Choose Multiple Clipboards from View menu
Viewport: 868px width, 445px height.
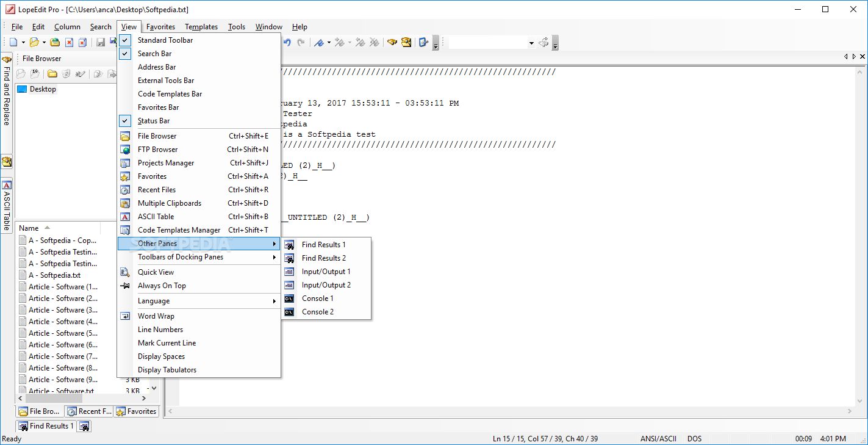(x=199, y=203)
